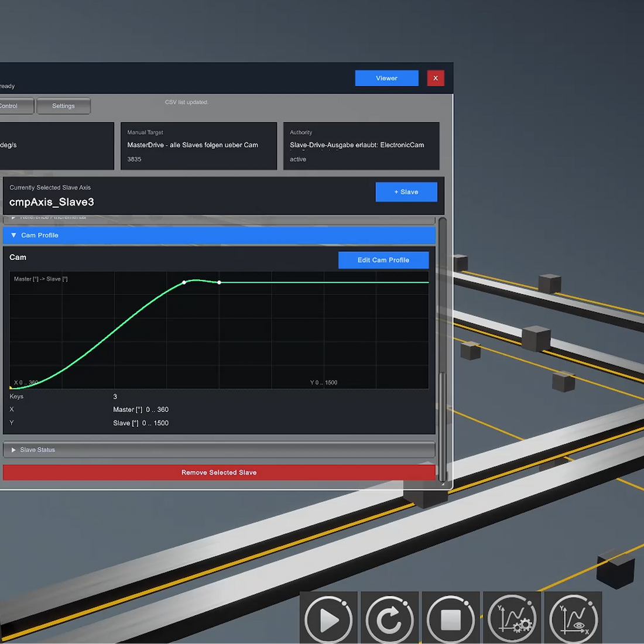Start simulation with the play icon

(328, 619)
